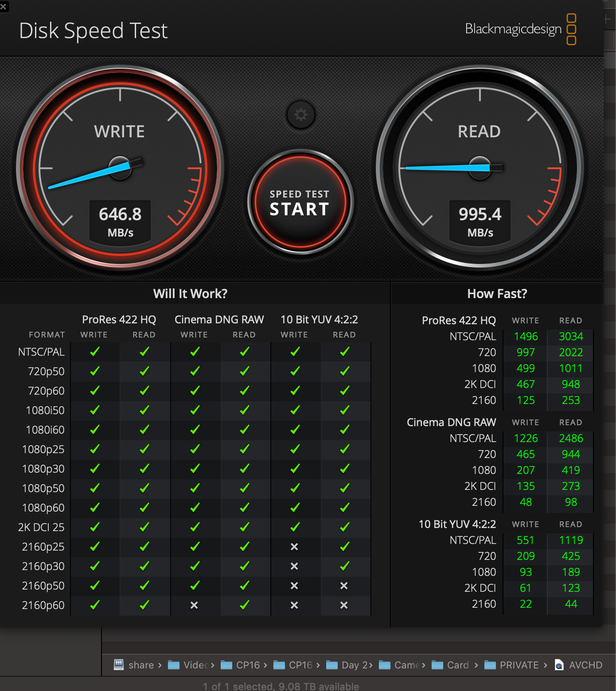This screenshot has height=691, width=616.
Task: Click the ProRes 422 HQ heading in How Fast
Action: [x=459, y=320]
